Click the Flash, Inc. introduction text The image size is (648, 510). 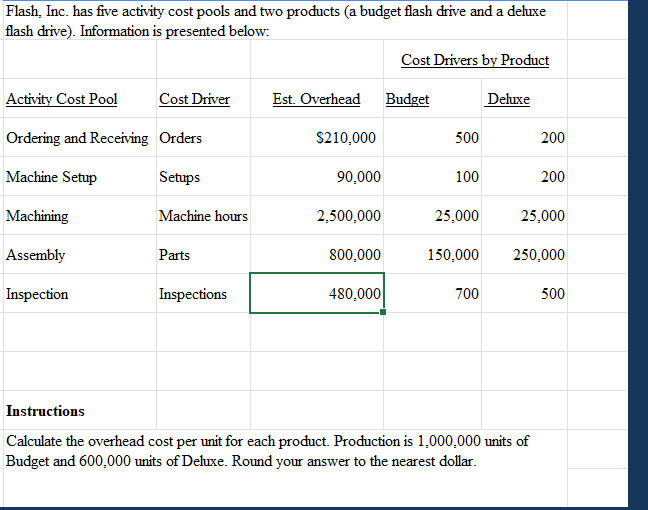(x=276, y=21)
